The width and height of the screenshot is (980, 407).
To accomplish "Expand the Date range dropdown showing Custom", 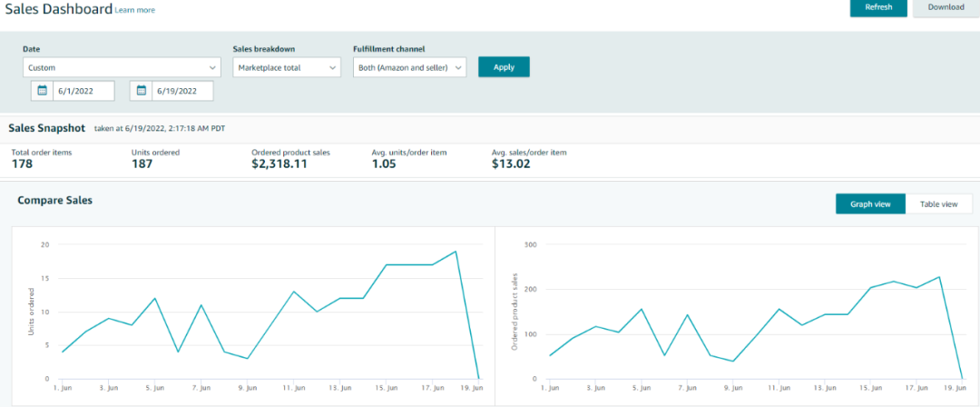I will click(x=122, y=67).
